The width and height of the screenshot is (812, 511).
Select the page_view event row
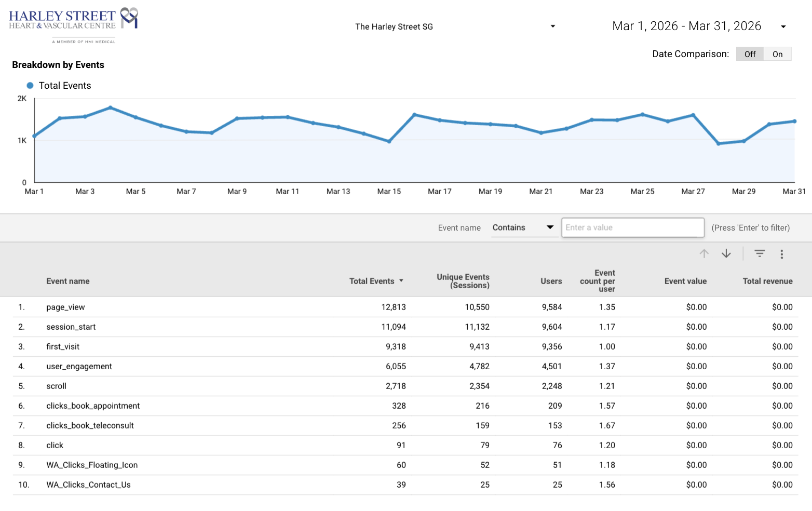(x=405, y=307)
